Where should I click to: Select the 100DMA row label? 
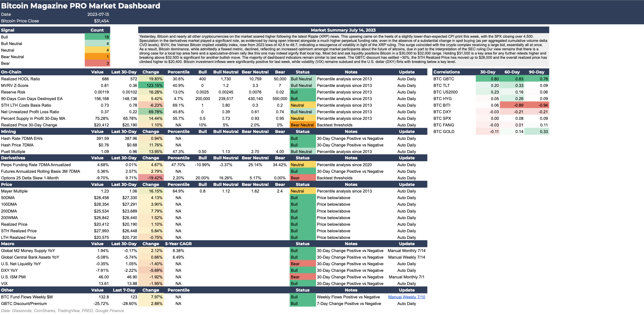9,204
